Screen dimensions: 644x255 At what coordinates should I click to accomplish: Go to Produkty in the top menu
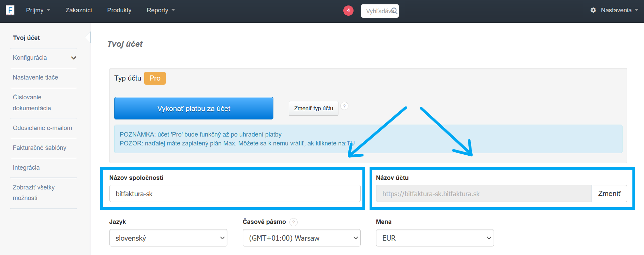tap(119, 10)
